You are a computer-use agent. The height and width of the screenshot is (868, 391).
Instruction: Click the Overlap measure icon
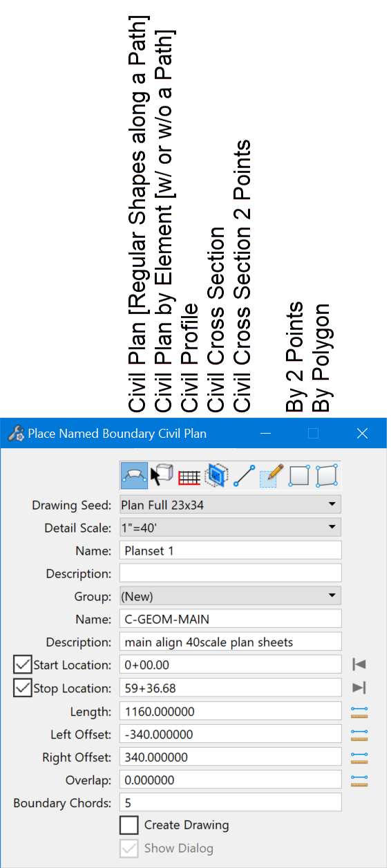(x=359, y=780)
